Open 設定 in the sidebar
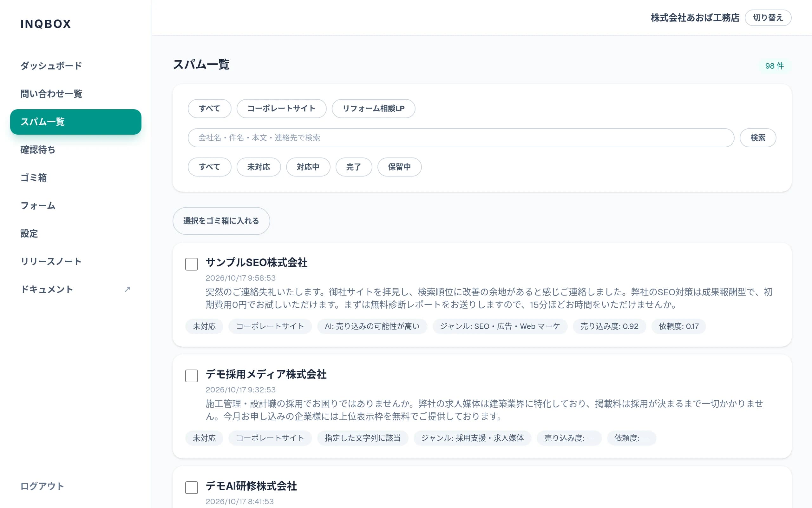Screen dimensions: 812x508 pos(76,233)
